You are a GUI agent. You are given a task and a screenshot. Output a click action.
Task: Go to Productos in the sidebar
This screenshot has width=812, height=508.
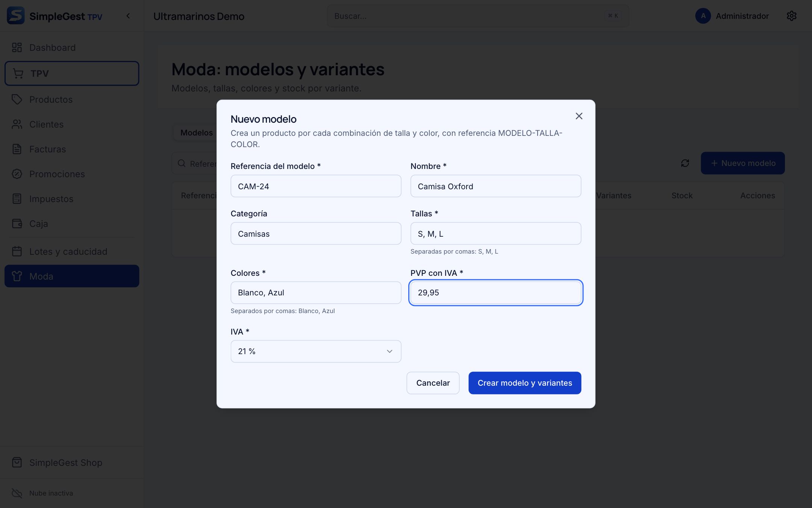coord(72,99)
